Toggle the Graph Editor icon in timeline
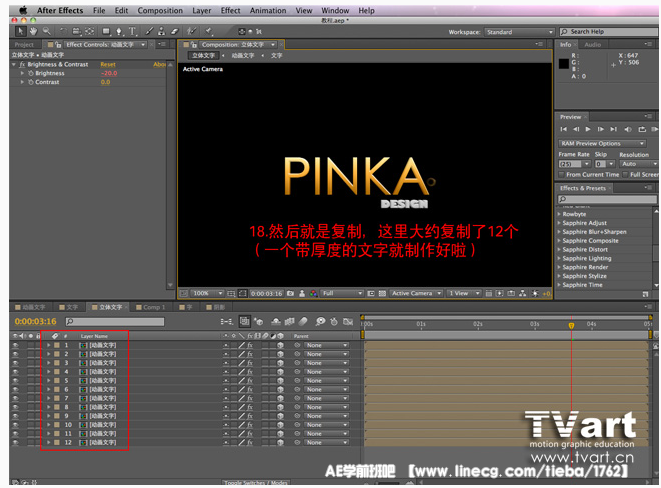The width and height of the screenshot is (661, 488). (x=348, y=322)
